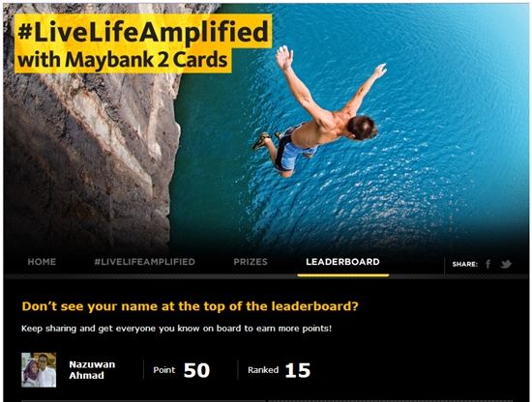Click the Point value 50
Screen dimensions: 532x402
pos(196,370)
